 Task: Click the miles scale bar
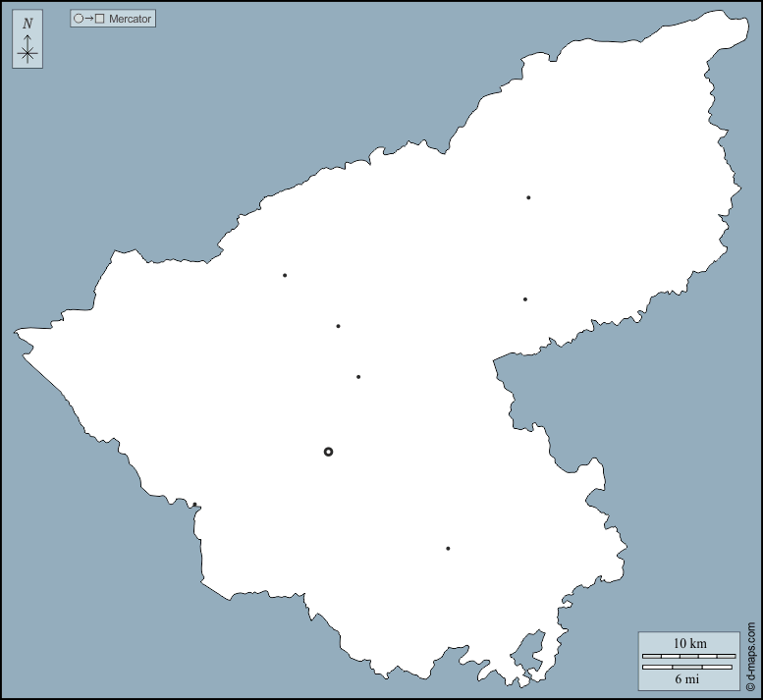[687, 667]
